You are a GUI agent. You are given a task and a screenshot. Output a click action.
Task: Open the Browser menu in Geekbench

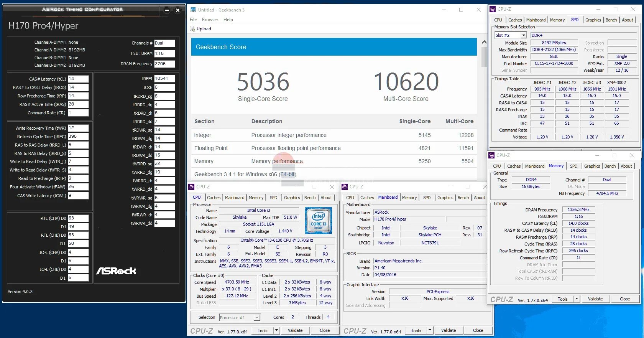[210, 20]
